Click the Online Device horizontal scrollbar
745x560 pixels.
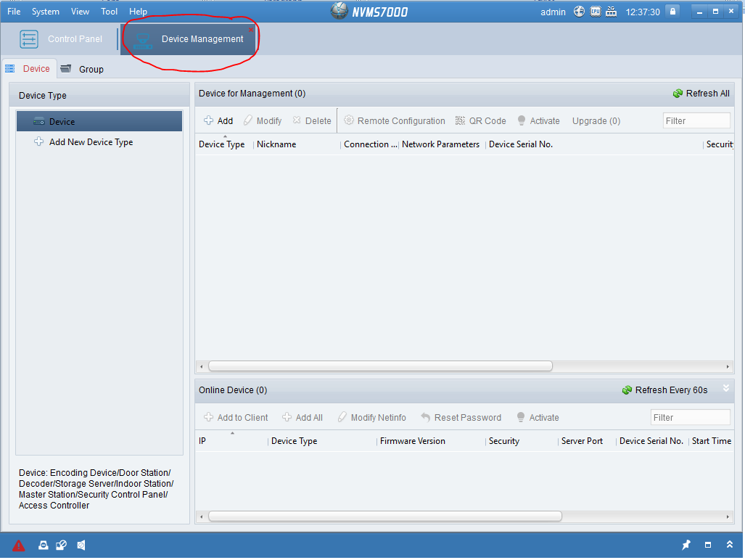[x=385, y=516]
